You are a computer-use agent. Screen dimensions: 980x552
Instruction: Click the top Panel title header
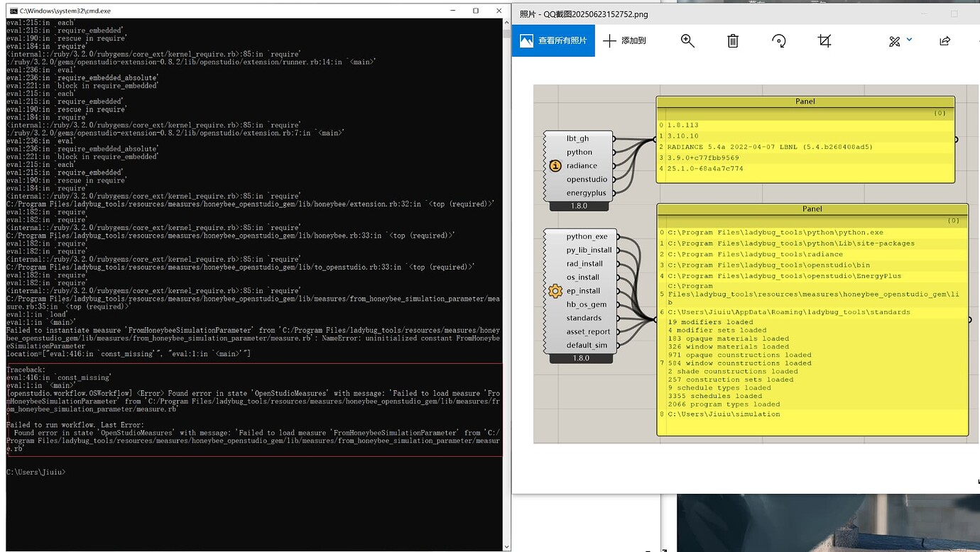pyautogui.click(x=805, y=101)
